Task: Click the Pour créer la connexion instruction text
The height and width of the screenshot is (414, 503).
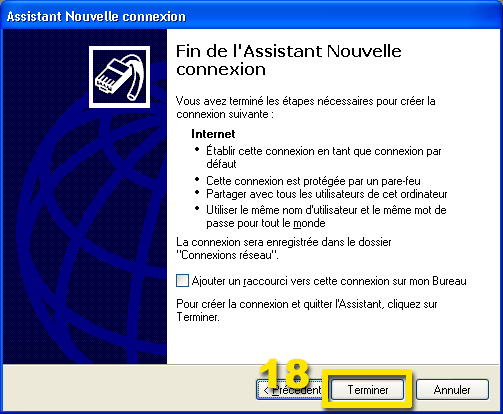Action: (307, 310)
